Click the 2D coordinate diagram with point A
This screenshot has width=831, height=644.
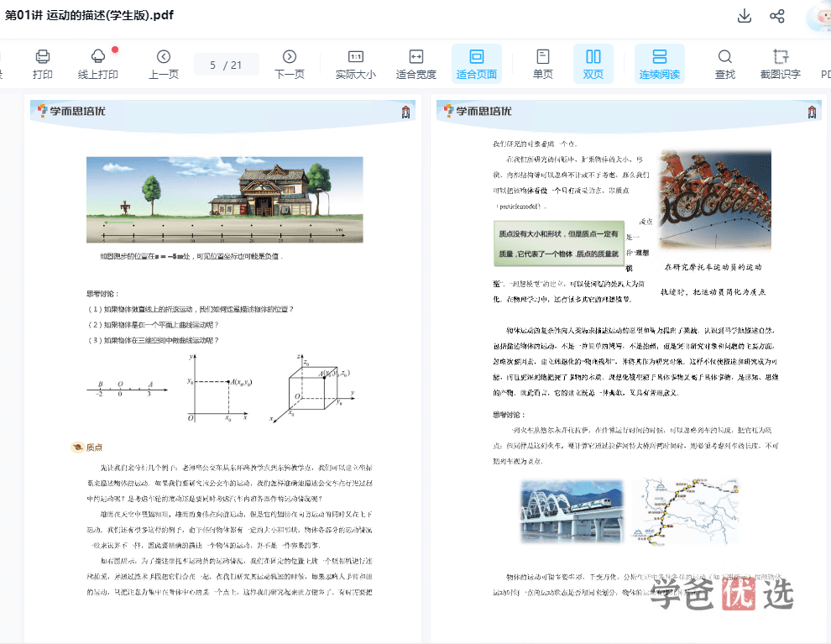tap(219, 388)
